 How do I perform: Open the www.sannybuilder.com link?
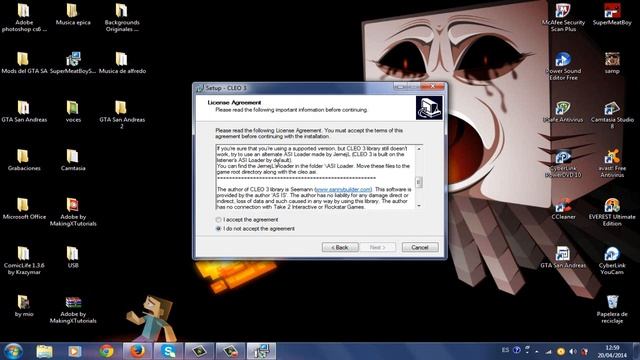coord(343,189)
